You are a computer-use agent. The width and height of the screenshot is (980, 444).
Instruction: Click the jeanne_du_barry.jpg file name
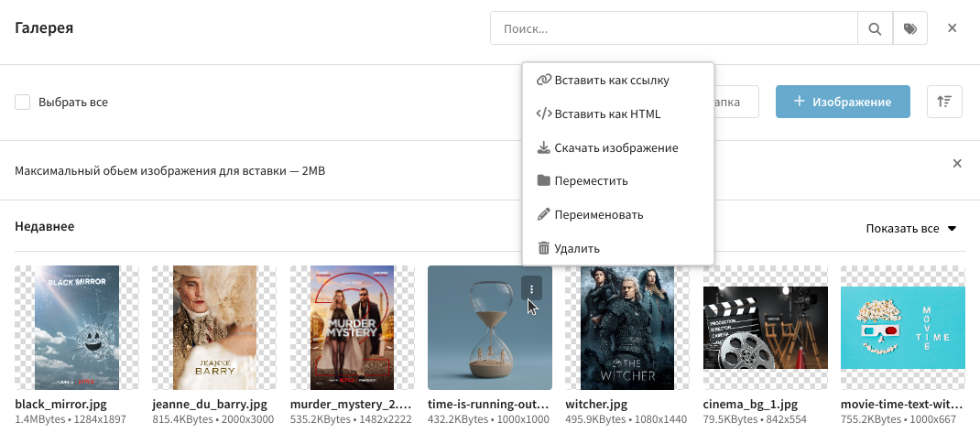click(x=210, y=404)
